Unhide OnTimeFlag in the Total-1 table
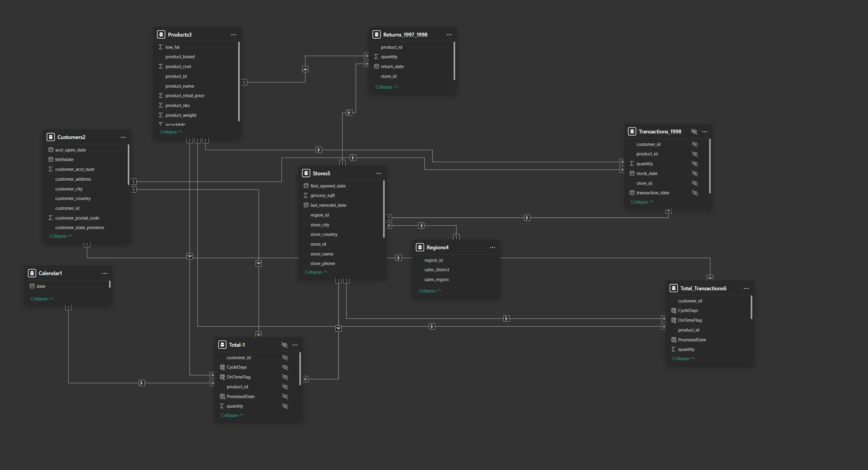This screenshot has width=868, height=470. pyautogui.click(x=285, y=377)
